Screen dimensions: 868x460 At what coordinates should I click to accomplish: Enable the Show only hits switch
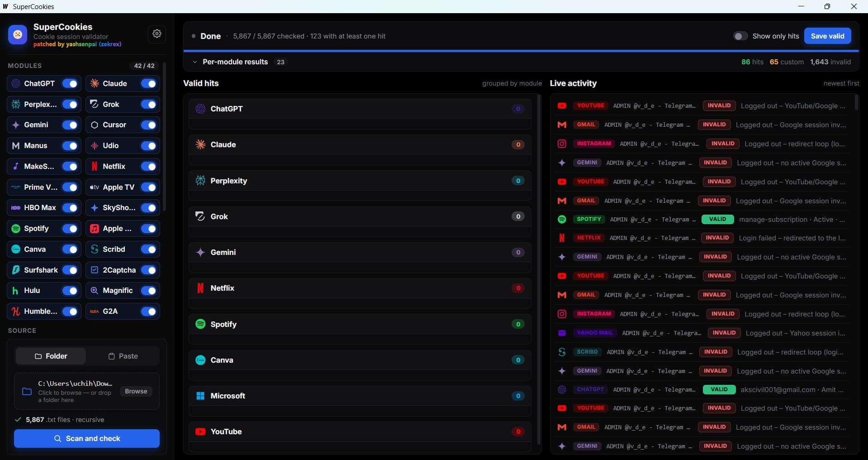(x=740, y=36)
